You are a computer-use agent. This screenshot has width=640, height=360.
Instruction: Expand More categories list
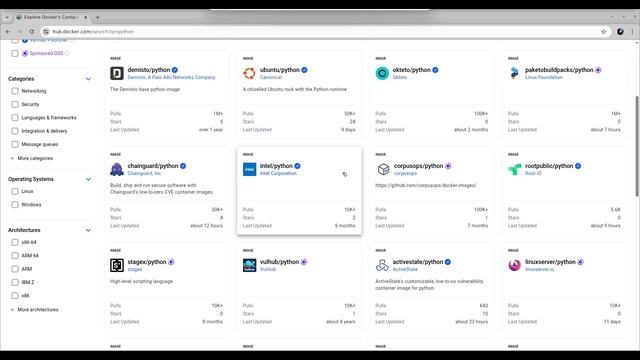tap(31, 158)
